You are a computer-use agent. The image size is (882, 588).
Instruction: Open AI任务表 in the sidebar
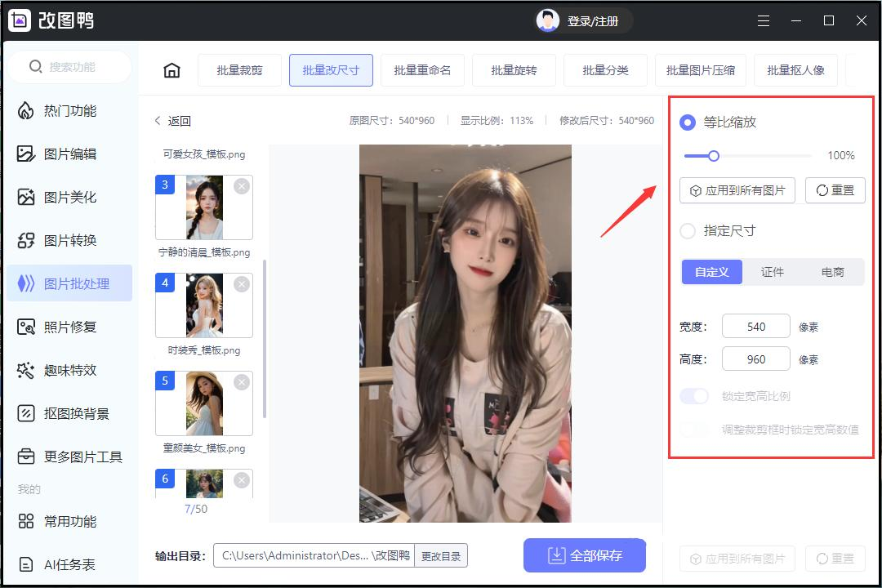point(69,564)
